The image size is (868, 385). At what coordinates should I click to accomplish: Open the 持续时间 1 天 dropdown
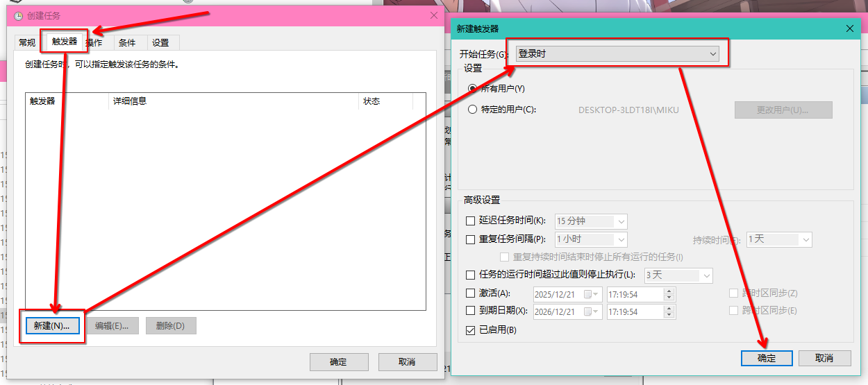779,239
